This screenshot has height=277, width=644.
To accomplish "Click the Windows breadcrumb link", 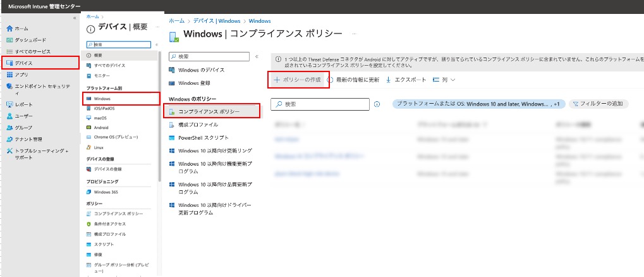I will point(260,20).
